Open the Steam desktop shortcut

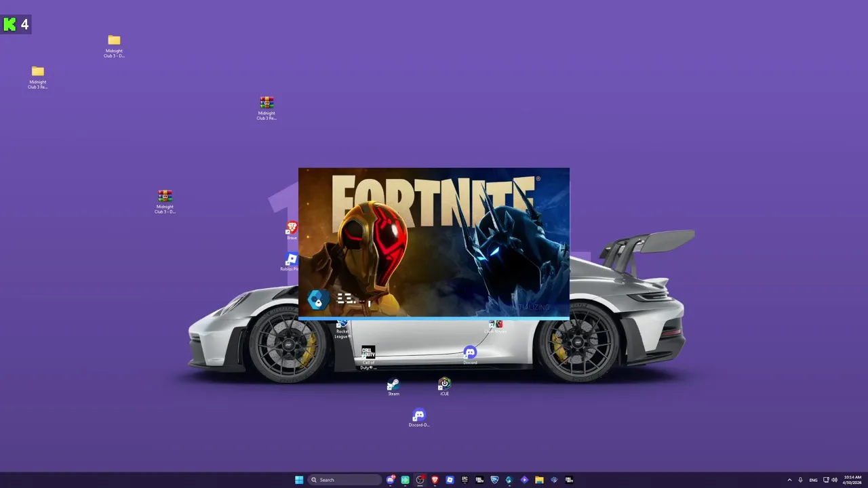tap(393, 387)
